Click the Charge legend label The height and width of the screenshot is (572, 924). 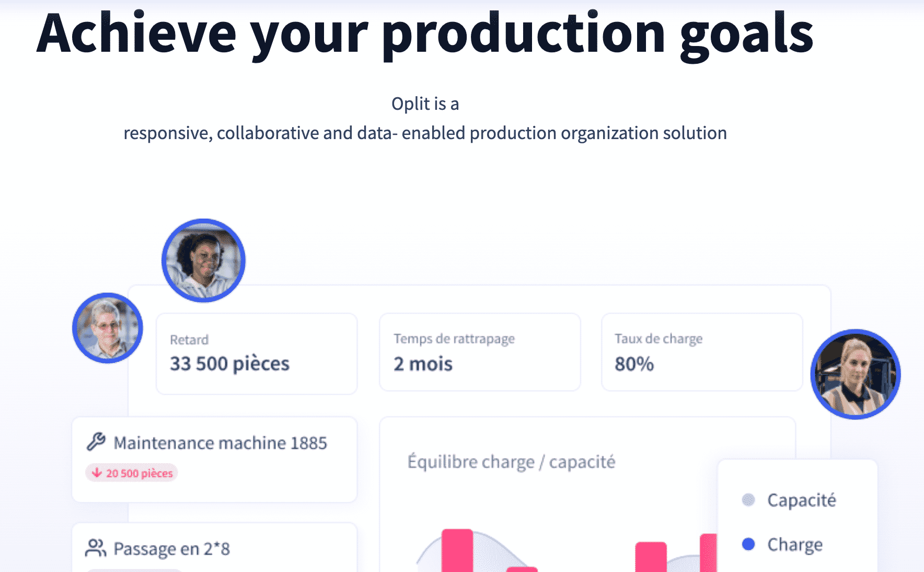(x=795, y=545)
